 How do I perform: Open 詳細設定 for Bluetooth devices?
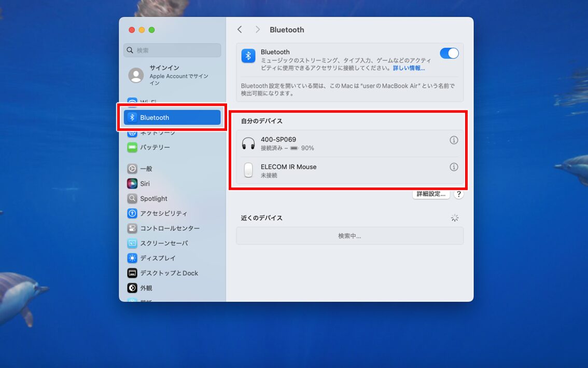pos(431,194)
